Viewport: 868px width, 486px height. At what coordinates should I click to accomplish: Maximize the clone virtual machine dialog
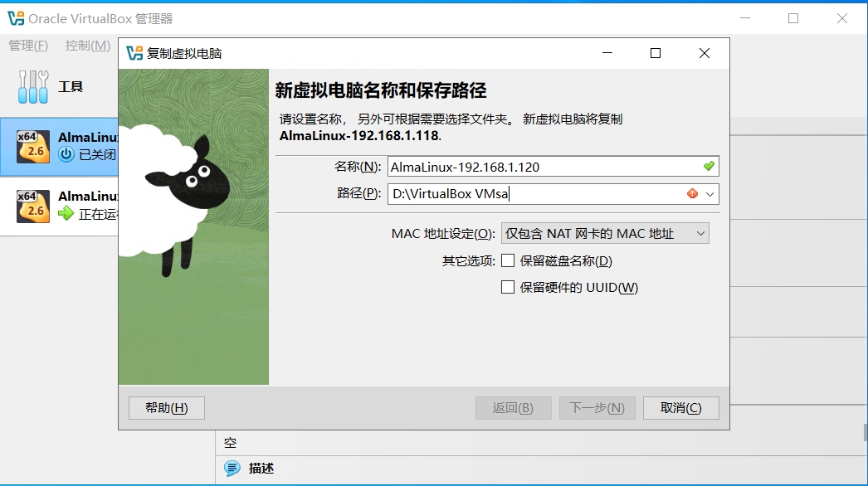pos(656,53)
